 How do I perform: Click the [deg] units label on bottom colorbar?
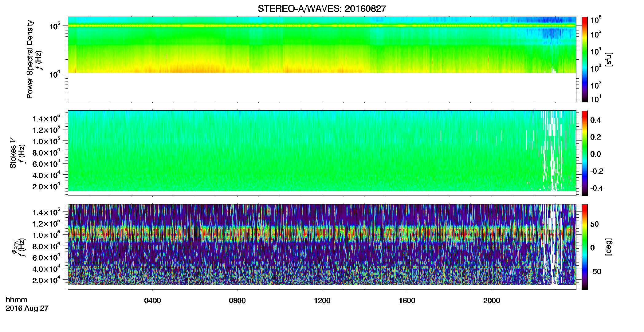tap(608, 247)
